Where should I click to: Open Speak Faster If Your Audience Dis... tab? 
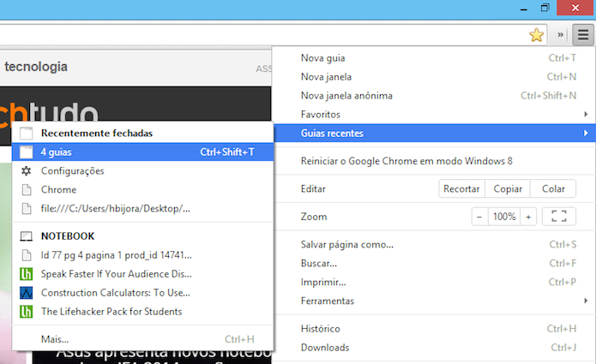pos(142,274)
